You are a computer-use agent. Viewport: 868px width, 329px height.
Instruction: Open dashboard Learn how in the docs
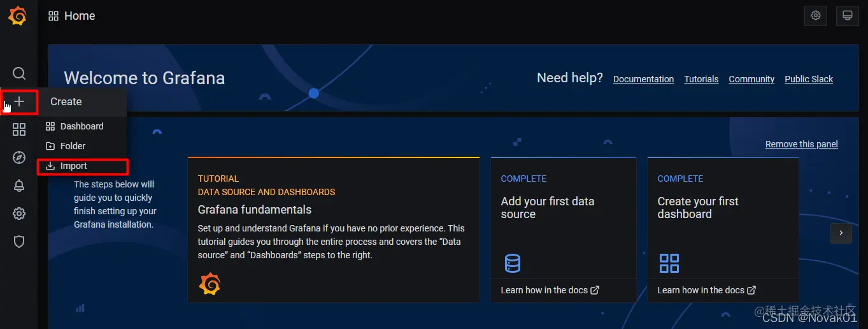706,290
